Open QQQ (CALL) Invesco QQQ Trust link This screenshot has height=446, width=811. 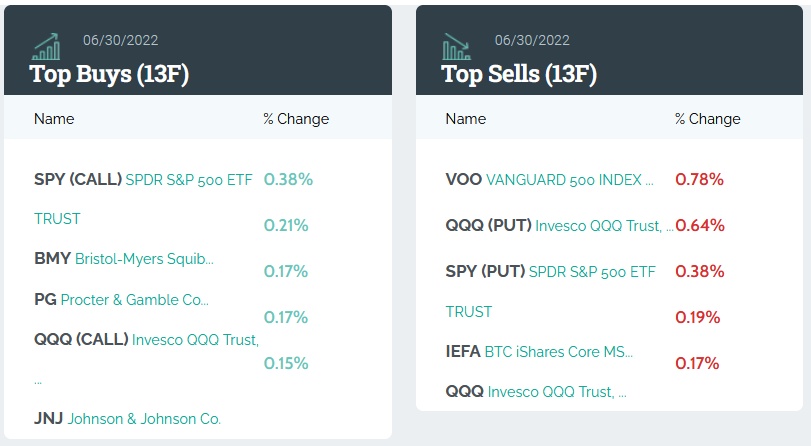click(x=146, y=340)
